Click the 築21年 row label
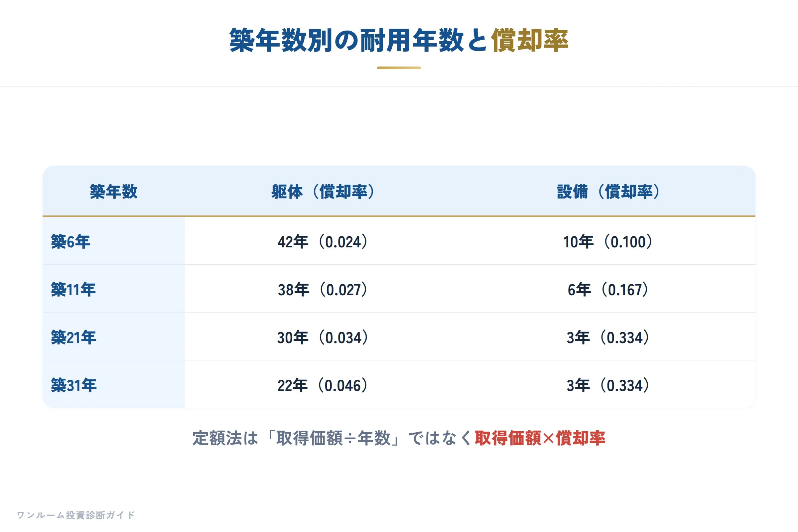This screenshot has height=532, width=798. (x=73, y=337)
